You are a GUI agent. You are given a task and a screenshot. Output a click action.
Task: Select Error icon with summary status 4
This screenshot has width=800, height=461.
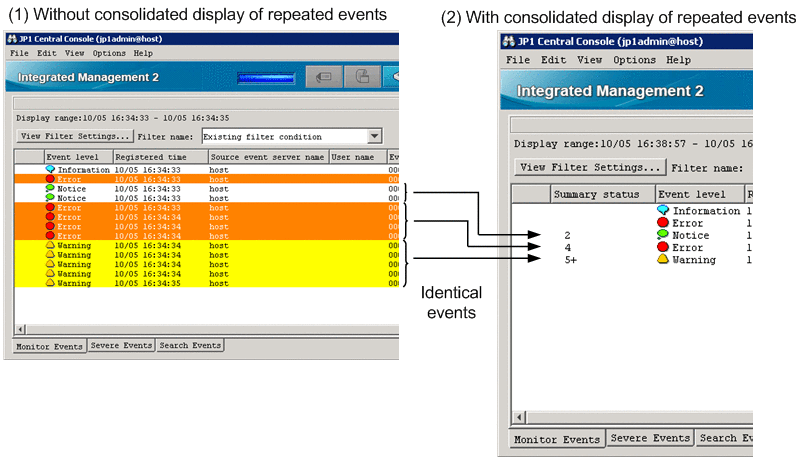click(663, 247)
